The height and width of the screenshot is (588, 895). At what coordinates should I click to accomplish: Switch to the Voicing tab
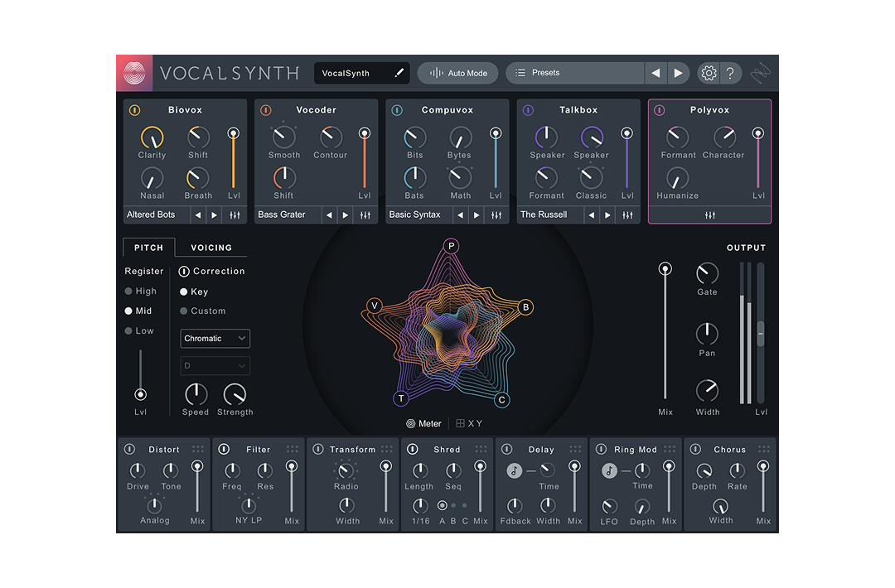tap(212, 247)
